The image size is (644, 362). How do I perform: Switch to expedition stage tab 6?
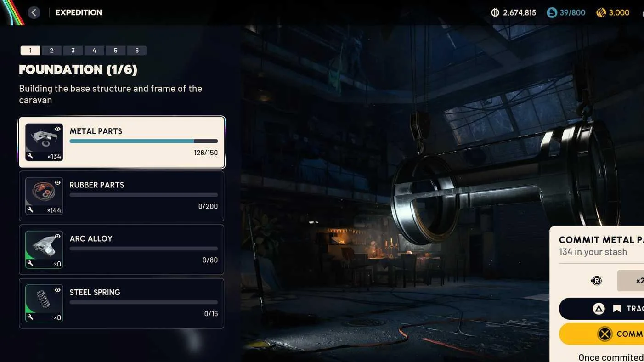[x=137, y=51]
